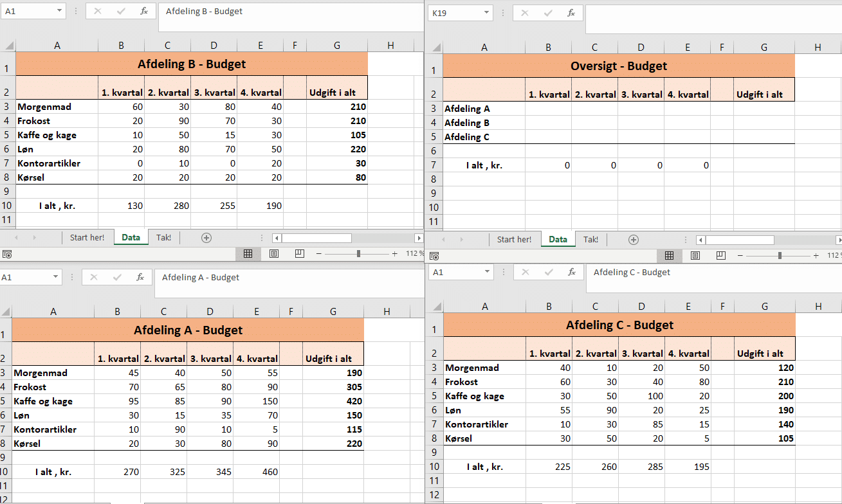Click formula bar text Afdeling C - Budget

click(x=632, y=272)
